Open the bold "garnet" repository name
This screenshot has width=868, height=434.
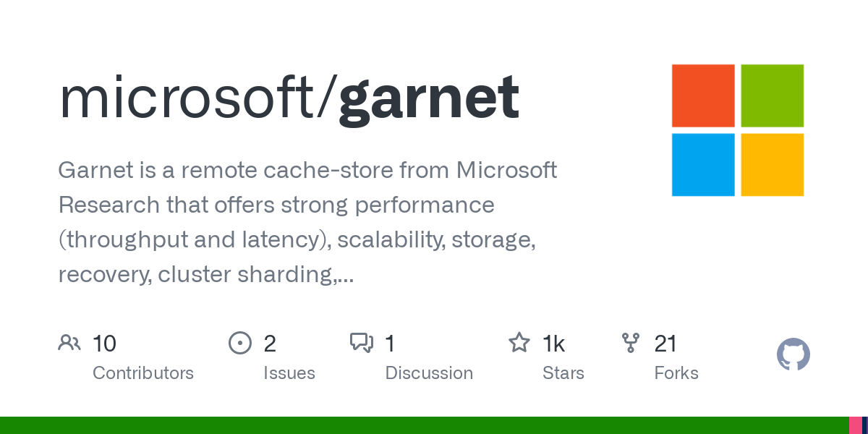[429, 98]
